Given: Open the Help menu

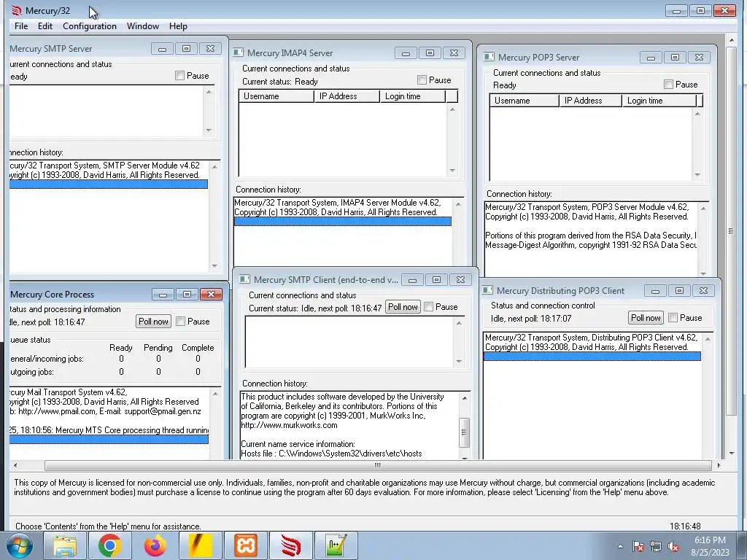Looking at the screenshot, I should pos(178,26).
